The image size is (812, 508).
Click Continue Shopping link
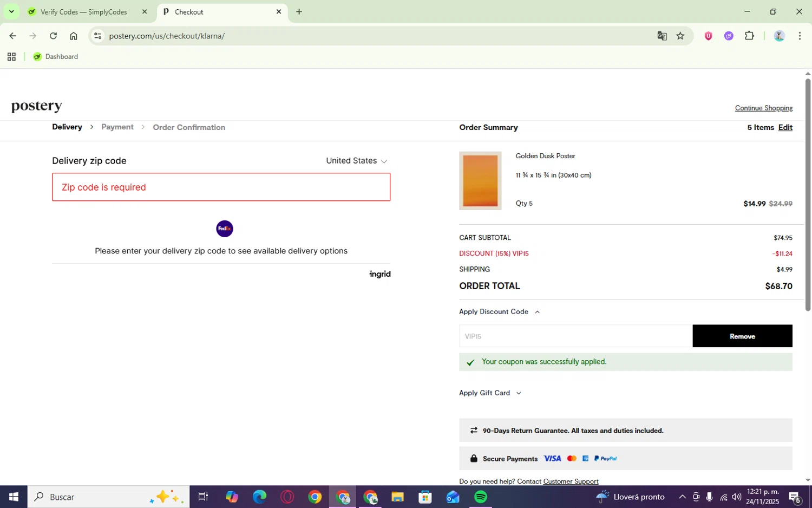point(763,108)
